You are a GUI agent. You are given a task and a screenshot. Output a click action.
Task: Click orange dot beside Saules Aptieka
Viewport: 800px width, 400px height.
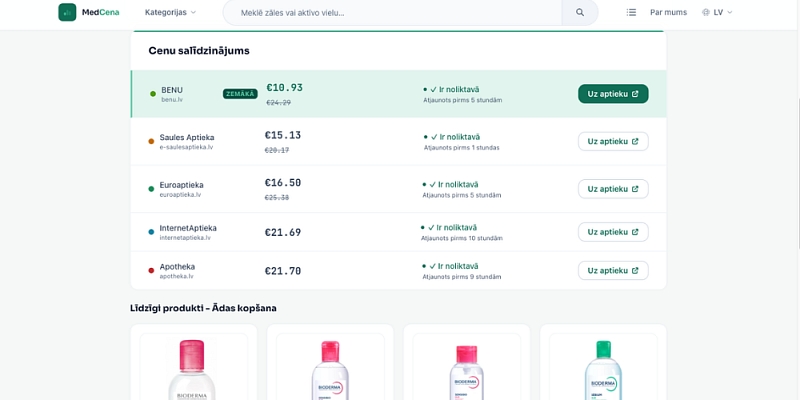pos(151,141)
